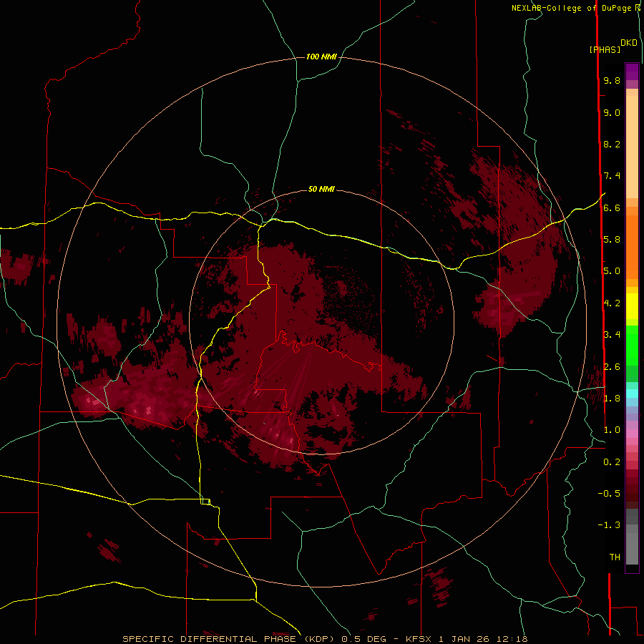644x644 pixels.
Task: Click the SPECIFIC DIFFERENTIAL PHASE (KDP) caption
Action: pyautogui.click(x=228, y=639)
